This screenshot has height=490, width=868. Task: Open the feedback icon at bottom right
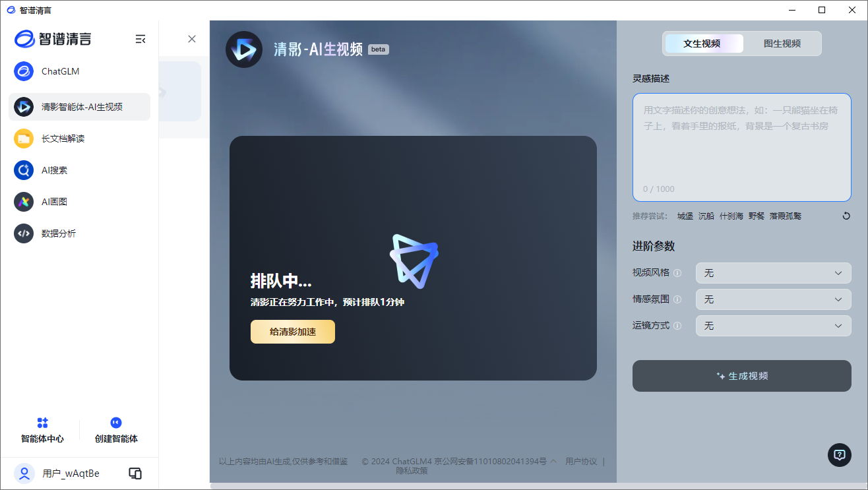pyautogui.click(x=839, y=455)
